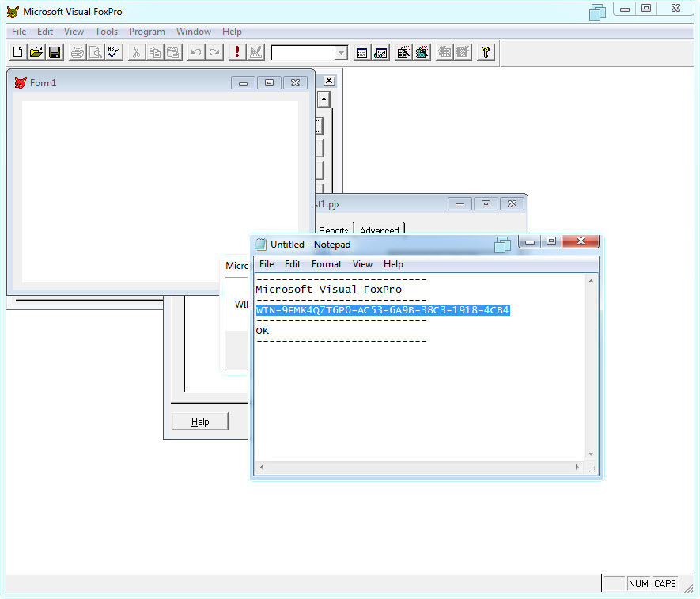This screenshot has height=599, width=700.
Task: Click the greyed AutoReport toolbar icon
Action: click(x=463, y=52)
